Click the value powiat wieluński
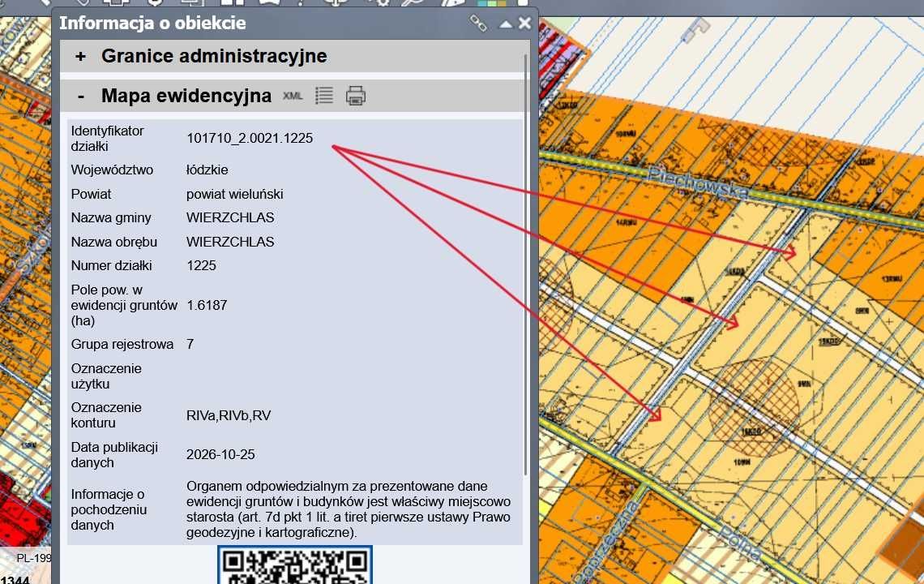Viewport: 924px width, 584px height. coord(234,194)
